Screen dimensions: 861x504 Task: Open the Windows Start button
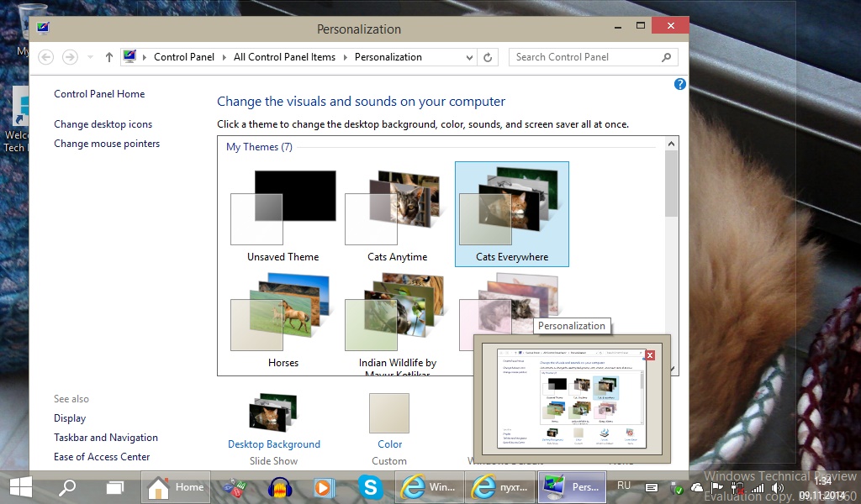21,487
